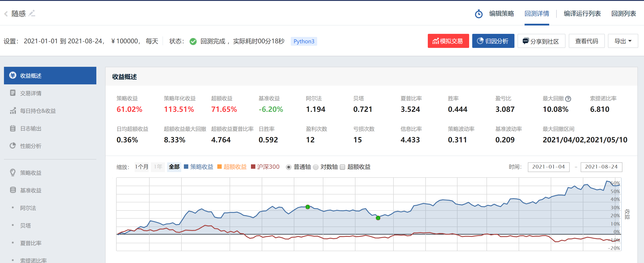Set zoom to 全部
The height and width of the screenshot is (263, 644).
point(174,167)
